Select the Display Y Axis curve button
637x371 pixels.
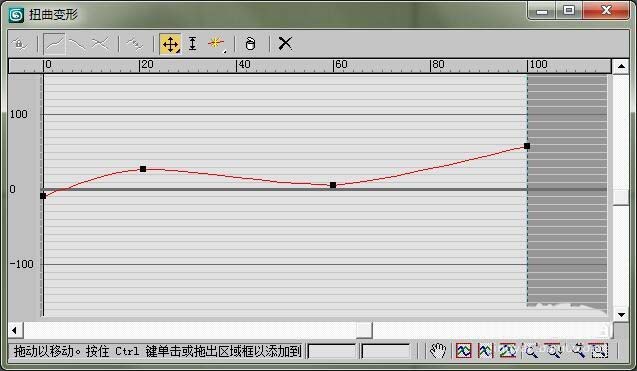77,43
